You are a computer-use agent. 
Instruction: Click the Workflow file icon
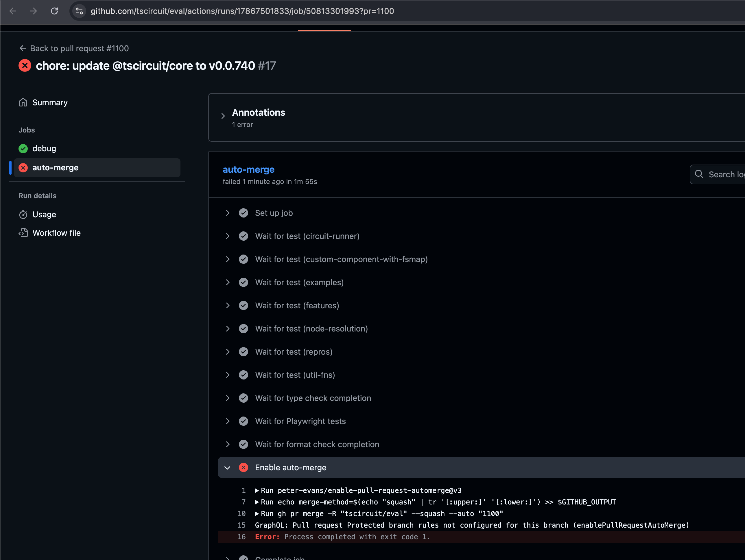(23, 233)
